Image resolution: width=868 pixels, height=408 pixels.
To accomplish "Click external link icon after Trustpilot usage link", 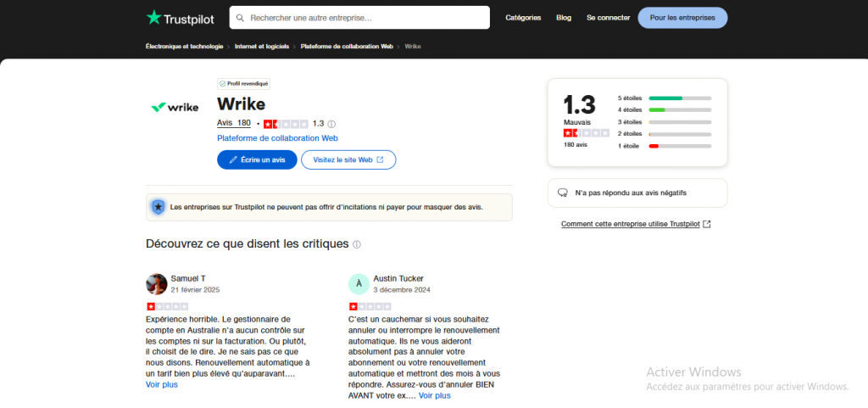I will coord(706,224).
